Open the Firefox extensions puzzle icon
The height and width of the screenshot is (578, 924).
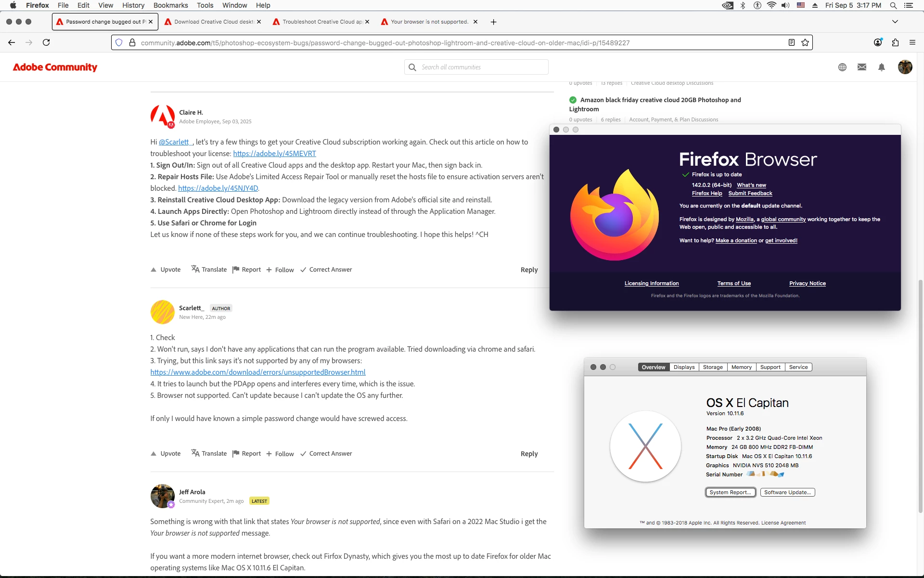pyautogui.click(x=895, y=42)
